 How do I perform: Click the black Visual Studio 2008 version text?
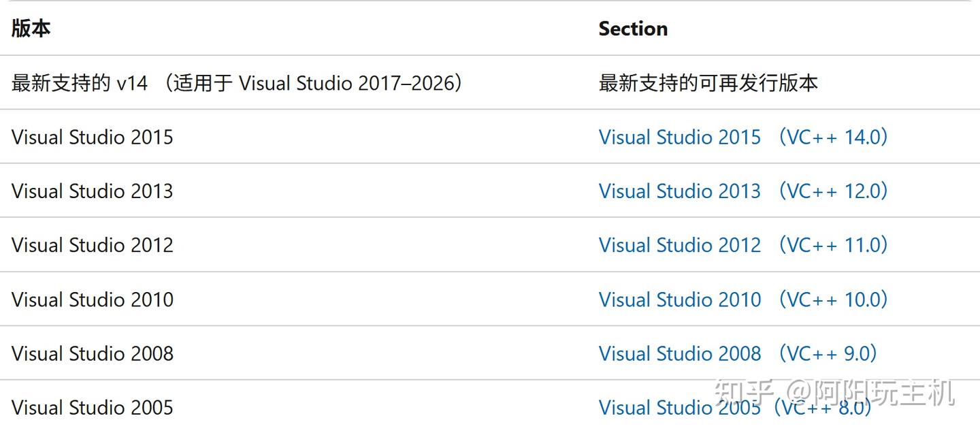pyautogui.click(x=93, y=353)
